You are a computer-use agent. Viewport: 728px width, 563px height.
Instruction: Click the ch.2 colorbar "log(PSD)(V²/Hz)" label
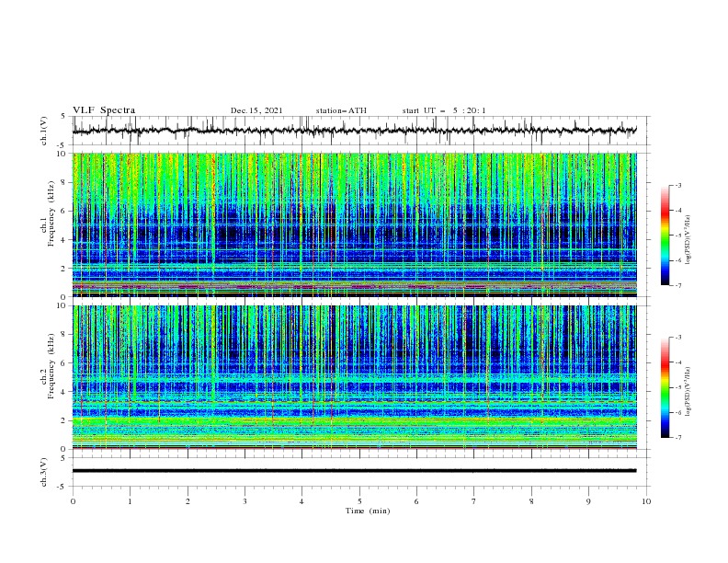688,392
